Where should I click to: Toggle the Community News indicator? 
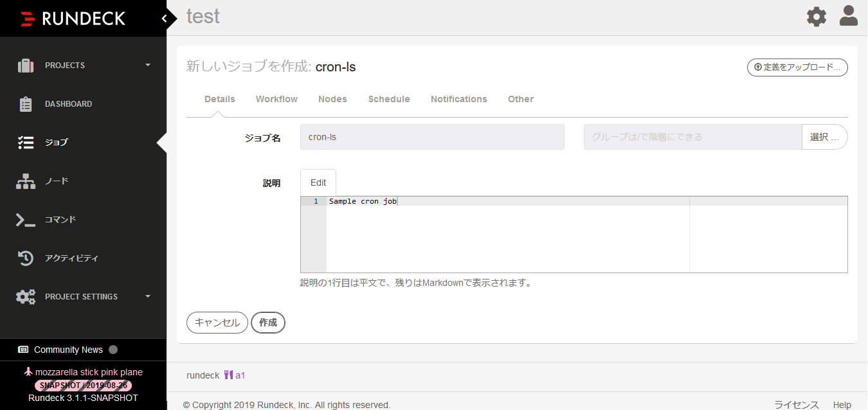pyautogui.click(x=113, y=349)
